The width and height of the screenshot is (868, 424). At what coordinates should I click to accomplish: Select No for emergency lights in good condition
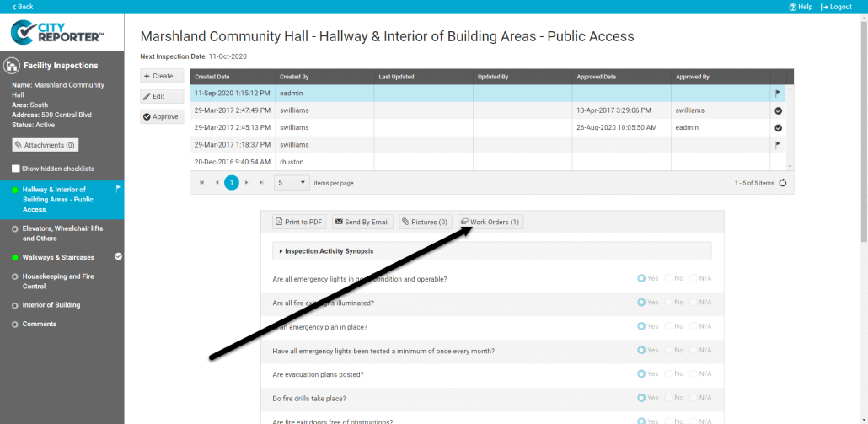[669, 278]
